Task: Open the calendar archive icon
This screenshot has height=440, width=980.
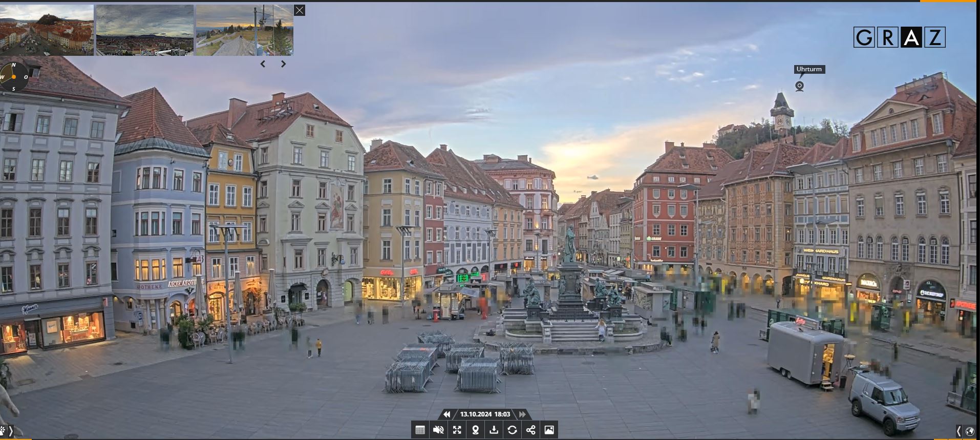Action: (420, 430)
